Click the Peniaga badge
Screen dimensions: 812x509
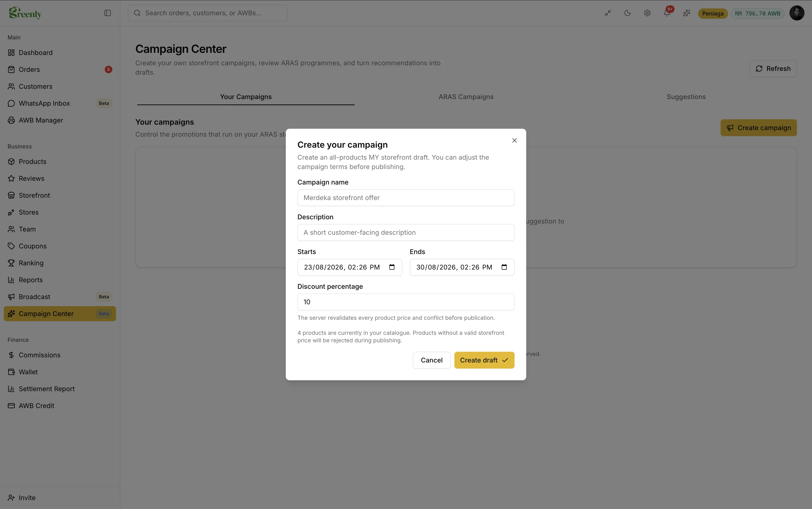713,13
